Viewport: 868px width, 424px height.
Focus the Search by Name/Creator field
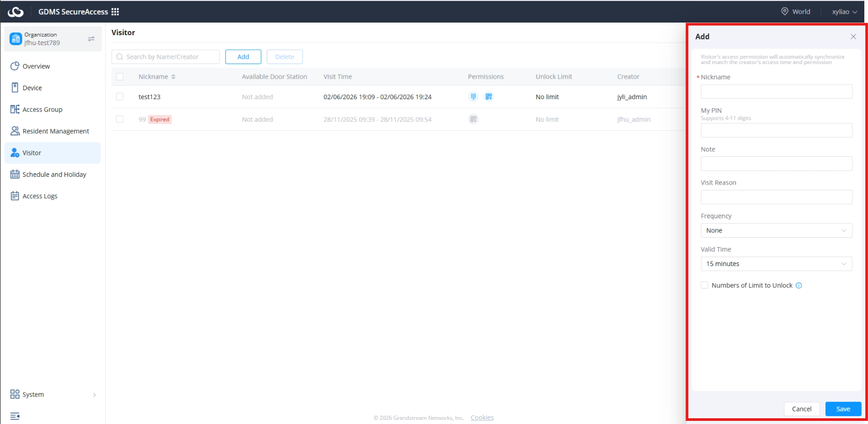[x=165, y=57]
